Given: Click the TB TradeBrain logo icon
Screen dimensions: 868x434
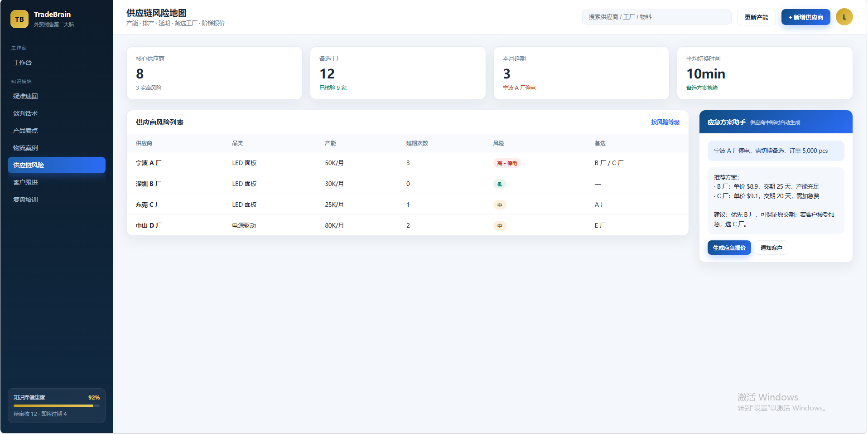Looking at the screenshot, I should [19, 19].
